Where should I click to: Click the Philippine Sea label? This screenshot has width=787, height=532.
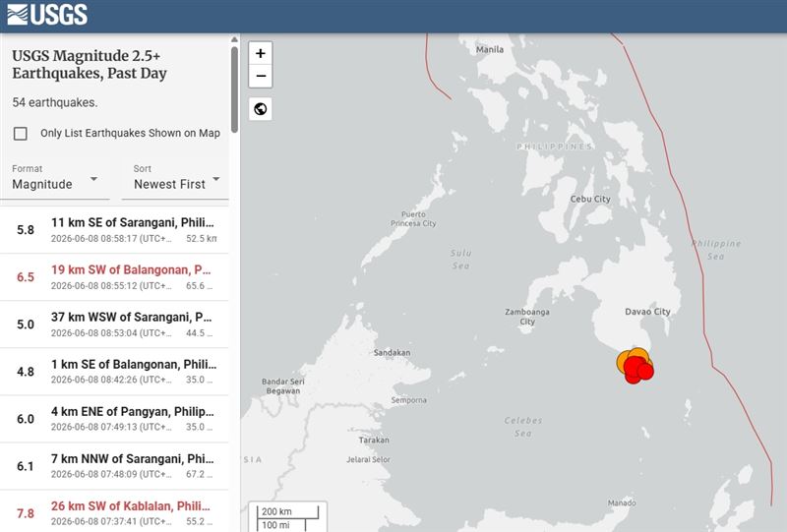tap(716, 250)
